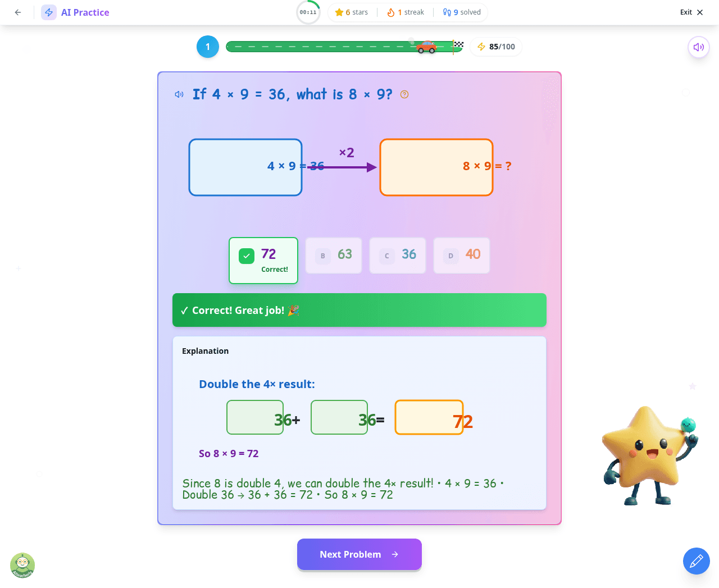Click the Explanation heading

click(x=205, y=351)
